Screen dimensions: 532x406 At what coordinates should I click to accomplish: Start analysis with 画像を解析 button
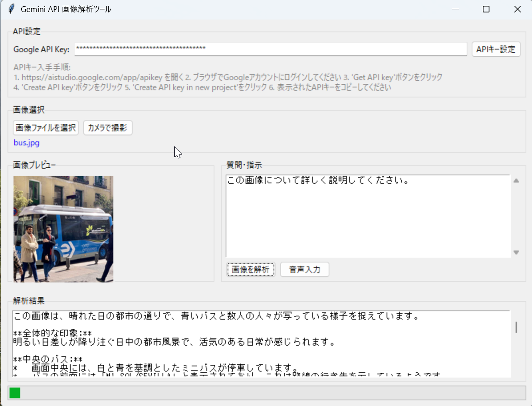(x=251, y=269)
